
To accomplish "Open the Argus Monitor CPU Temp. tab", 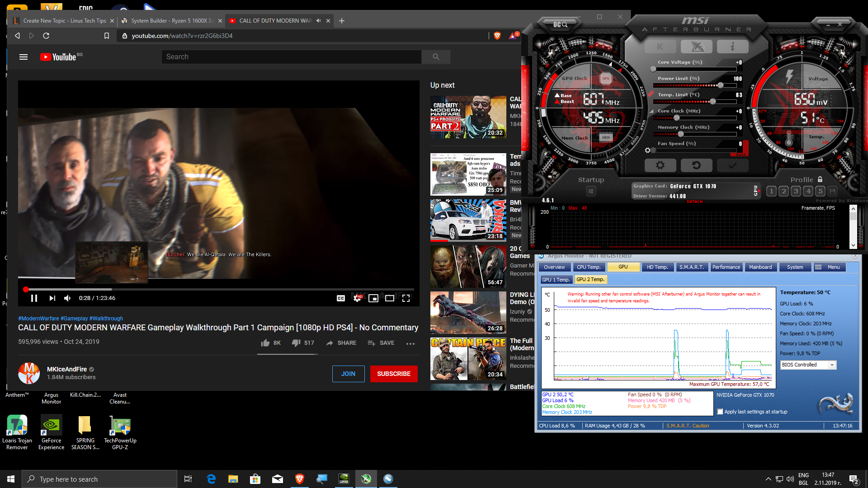I will 589,267.
